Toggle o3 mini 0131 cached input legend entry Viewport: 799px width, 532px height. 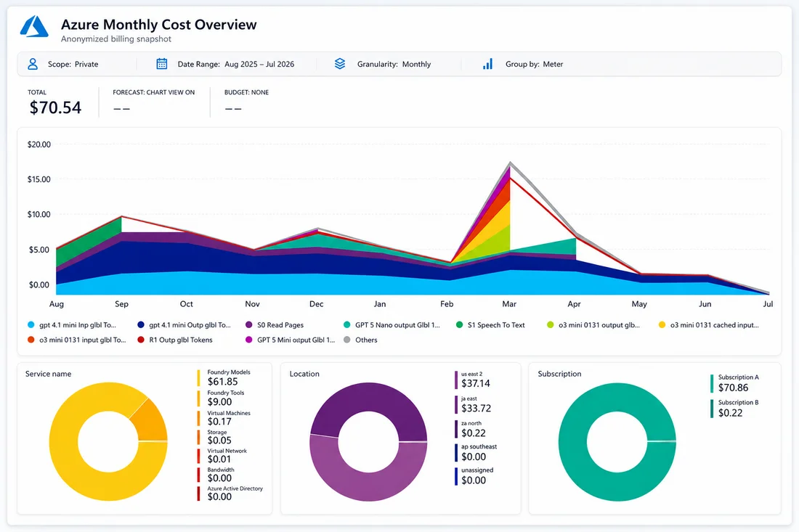pyautogui.click(x=708, y=325)
